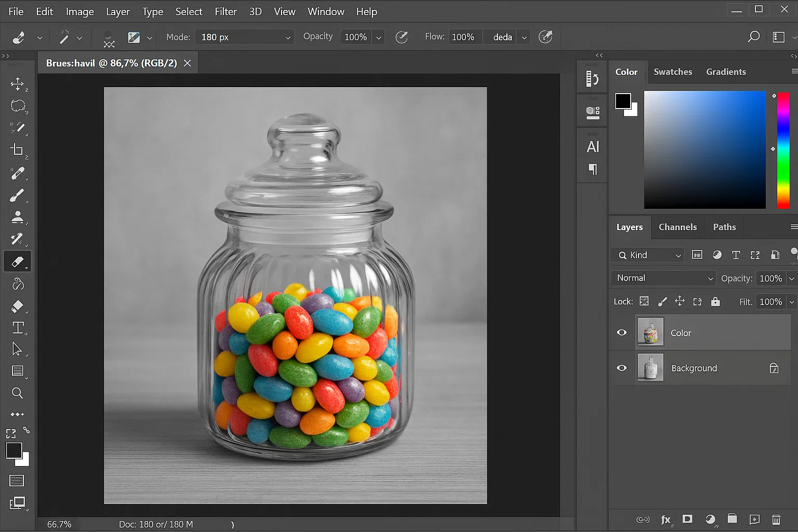Open the Filter menu
The image size is (798, 532).
point(225,11)
